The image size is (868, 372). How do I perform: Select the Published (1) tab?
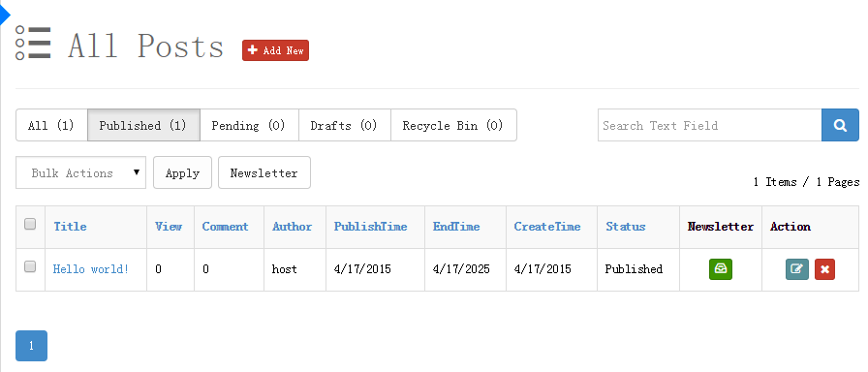(143, 125)
